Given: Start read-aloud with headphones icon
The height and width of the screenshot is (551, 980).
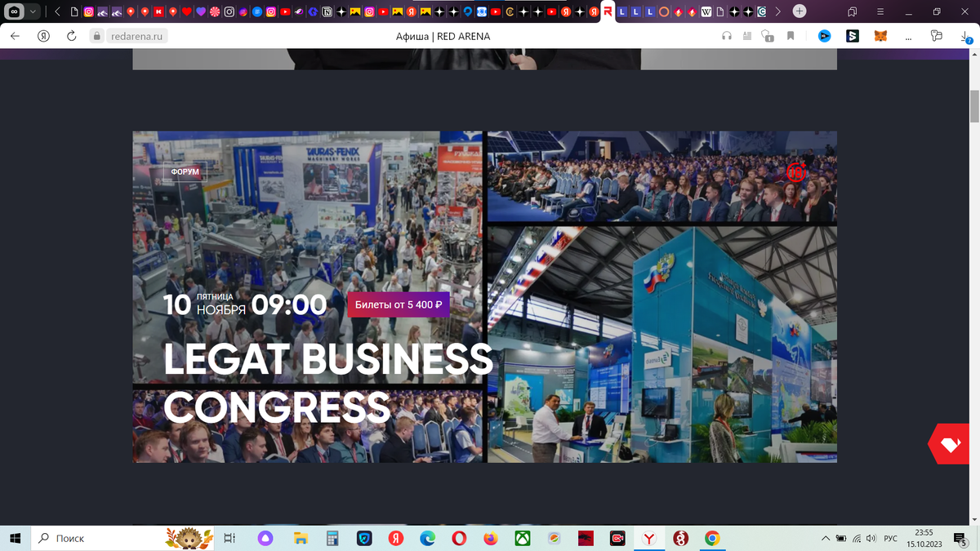Looking at the screenshot, I should (x=727, y=36).
